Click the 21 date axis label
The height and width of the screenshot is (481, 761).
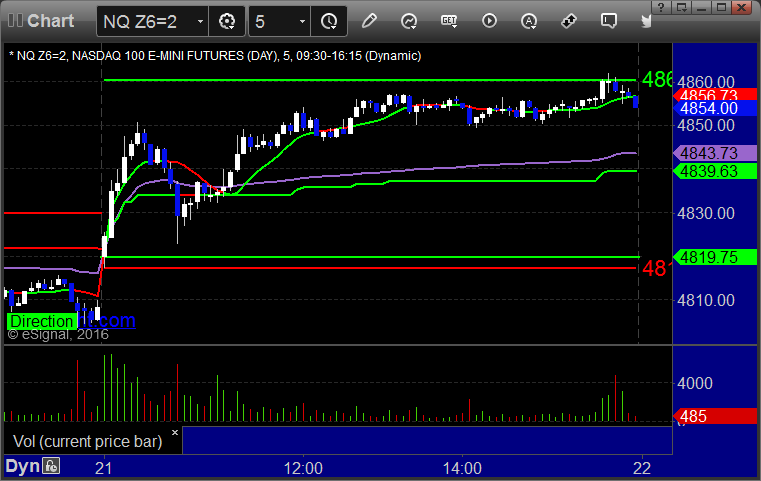pyautogui.click(x=103, y=468)
